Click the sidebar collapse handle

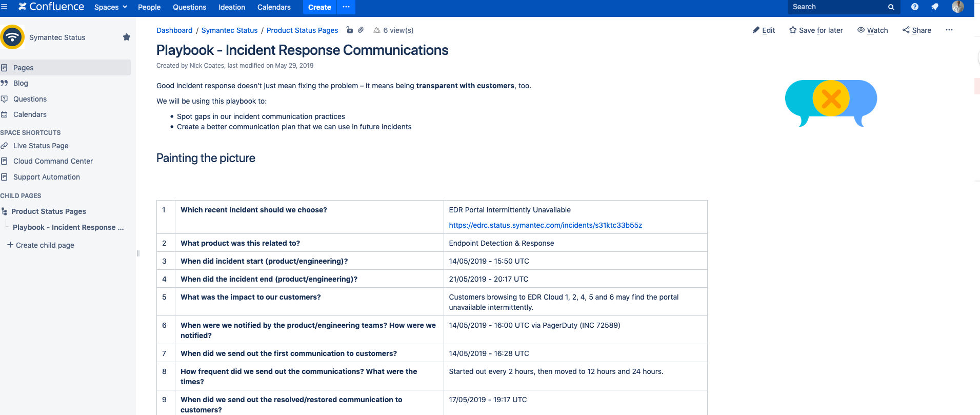point(138,253)
